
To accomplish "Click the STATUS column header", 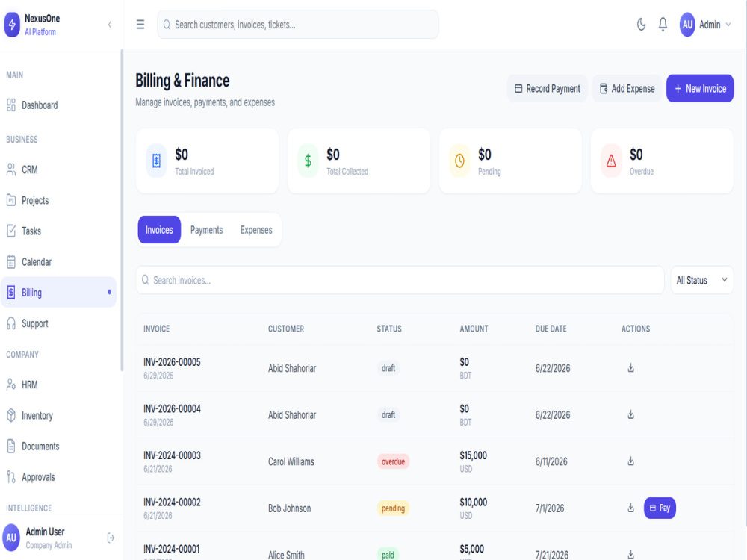I will [388, 329].
